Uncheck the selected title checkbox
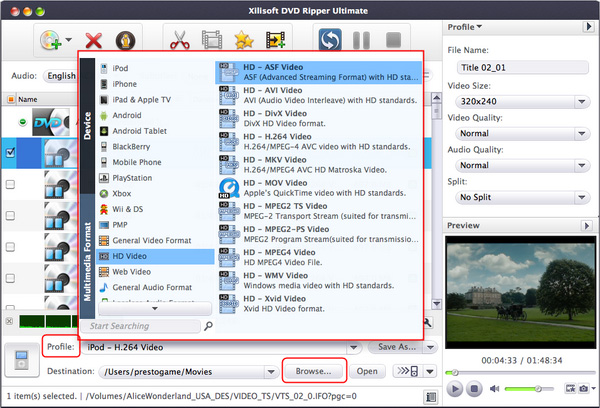Viewport: 600px width, 408px height. pos(10,153)
